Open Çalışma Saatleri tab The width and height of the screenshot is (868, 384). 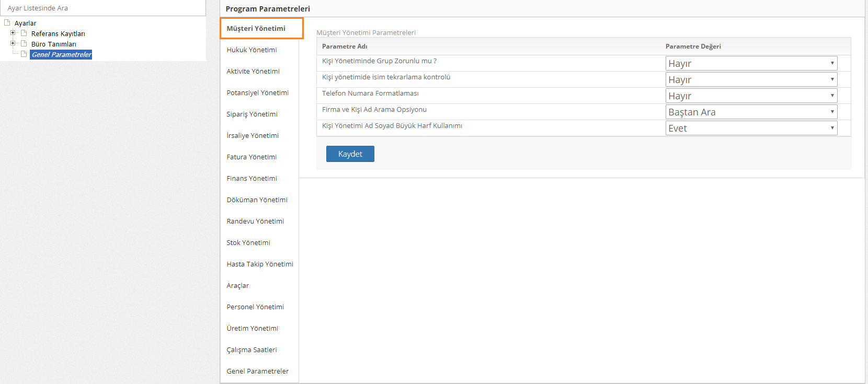(252, 350)
